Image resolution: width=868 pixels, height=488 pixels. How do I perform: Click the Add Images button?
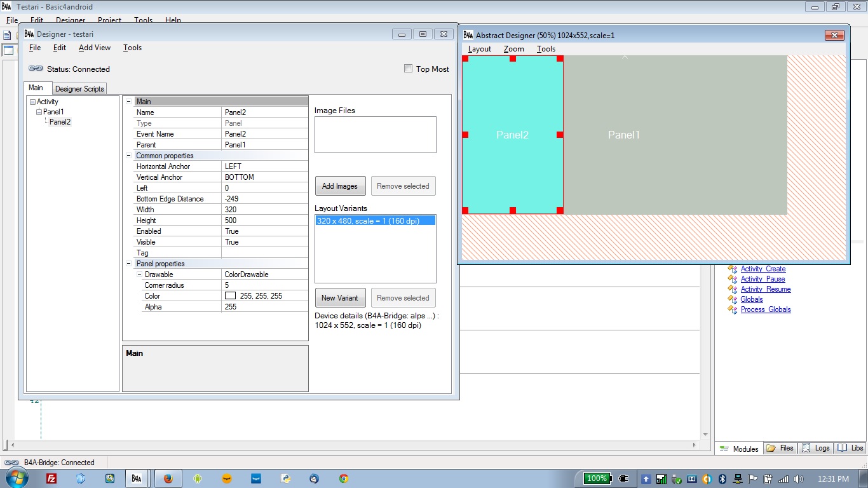pyautogui.click(x=340, y=186)
